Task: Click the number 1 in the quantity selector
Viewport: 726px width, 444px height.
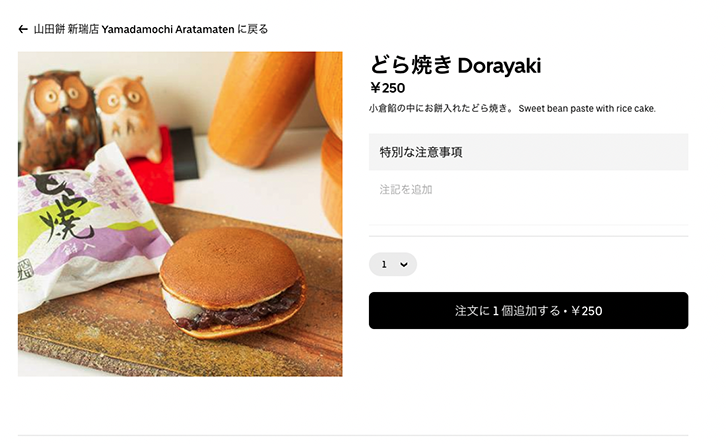Action: [x=384, y=264]
